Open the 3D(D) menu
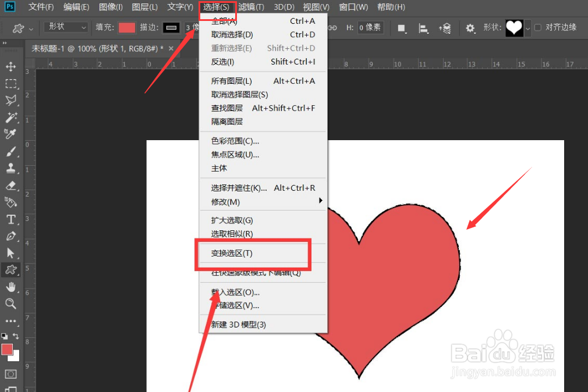This screenshot has width=588, height=392. click(x=284, y=7)
